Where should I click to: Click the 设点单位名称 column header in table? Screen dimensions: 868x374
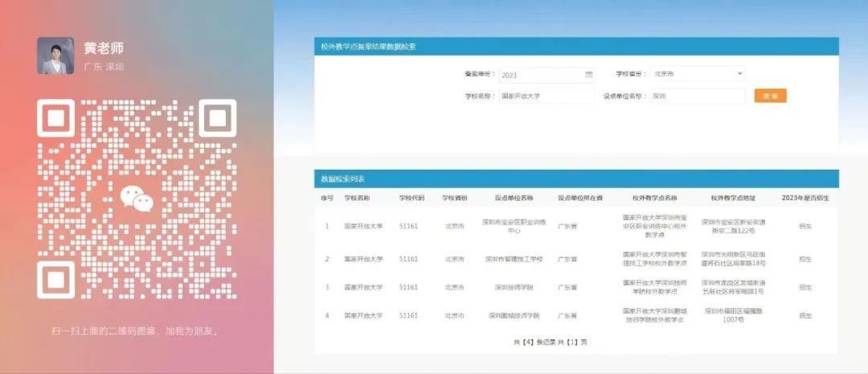[514, 198]
